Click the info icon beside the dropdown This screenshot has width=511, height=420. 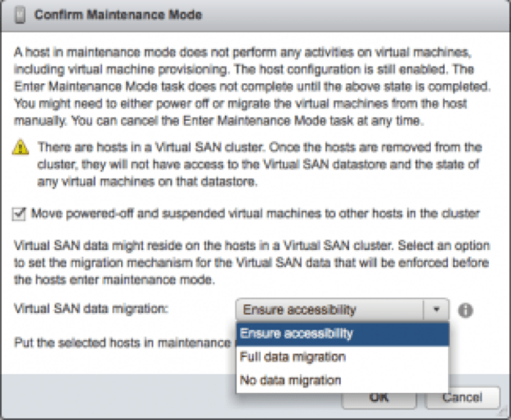click(466, 311)
